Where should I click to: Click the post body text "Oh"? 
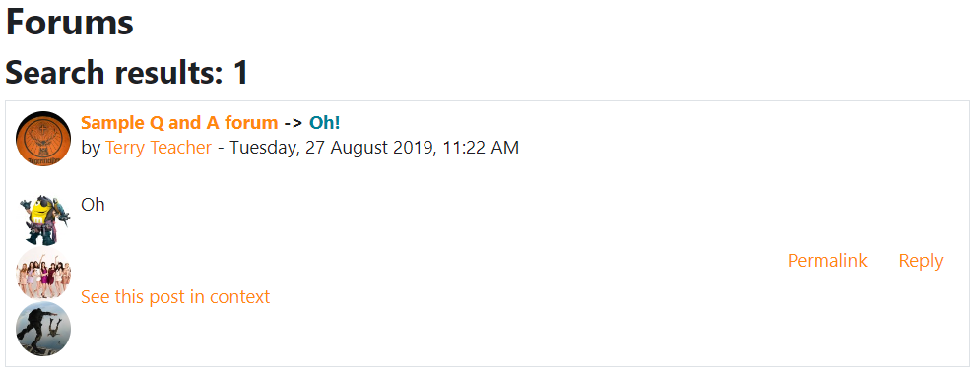tap(93, 205)
